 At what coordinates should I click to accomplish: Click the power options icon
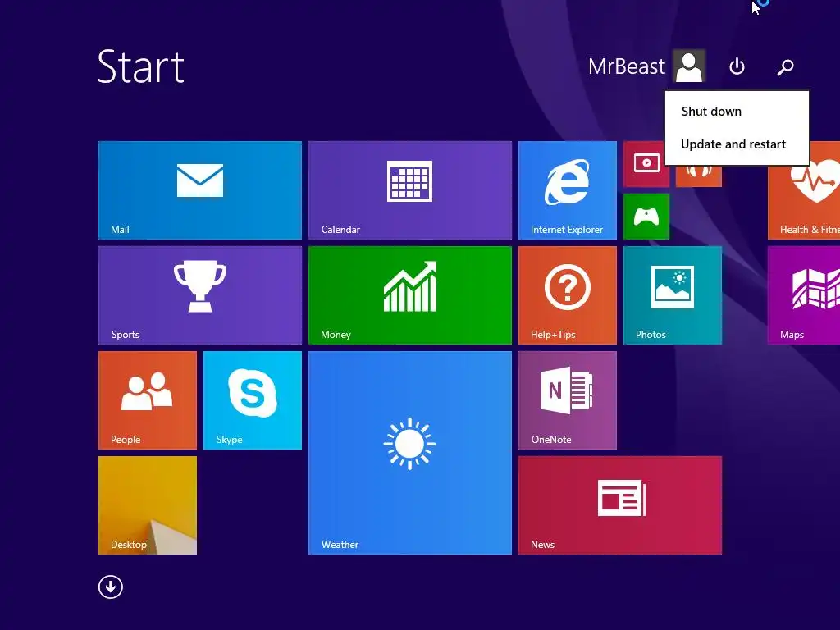click(737, 66)
